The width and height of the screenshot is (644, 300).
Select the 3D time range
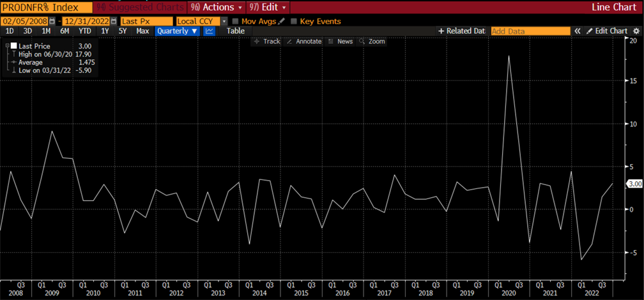[x=27, y=31]
